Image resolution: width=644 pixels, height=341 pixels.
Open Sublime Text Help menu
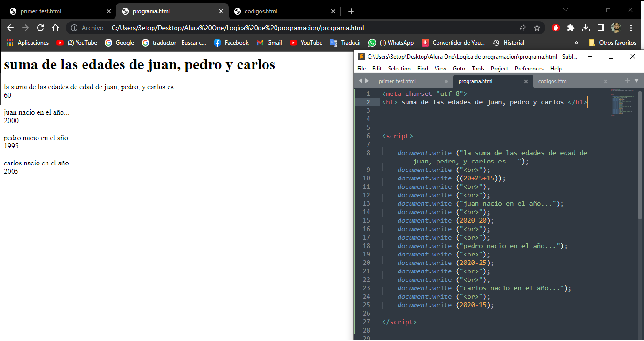point(556,69)
